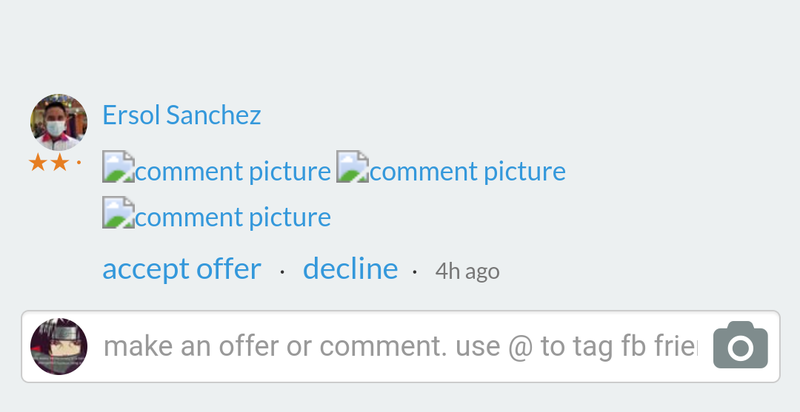Click the first broken image icon
This screenshot has width=800, height=412.
118,166
